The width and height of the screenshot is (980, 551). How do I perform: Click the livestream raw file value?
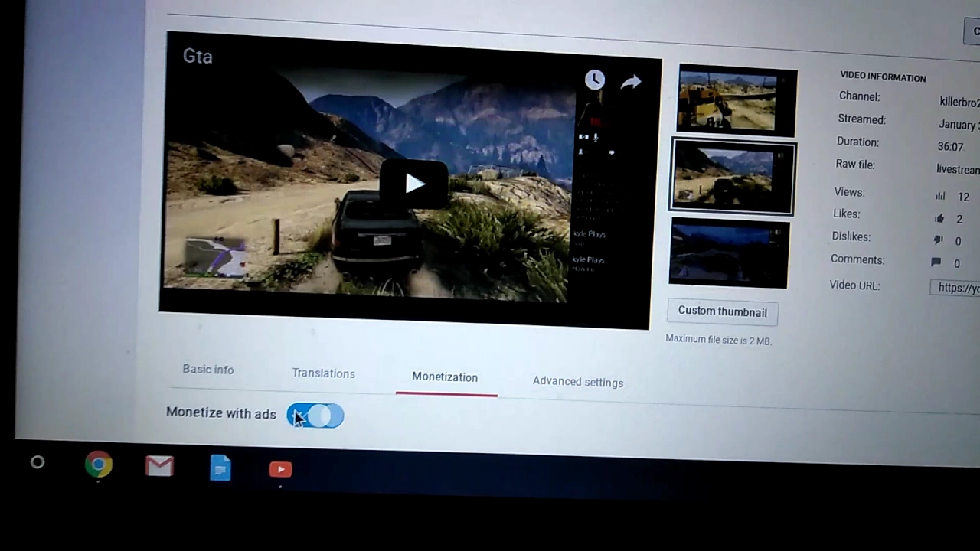click(958, 170)
